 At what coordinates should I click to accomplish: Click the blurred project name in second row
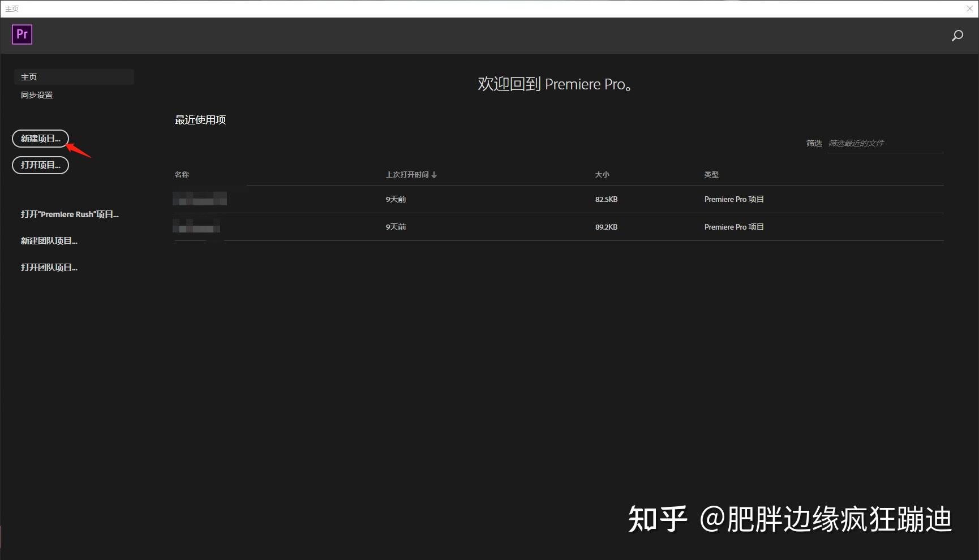[196, 226]
